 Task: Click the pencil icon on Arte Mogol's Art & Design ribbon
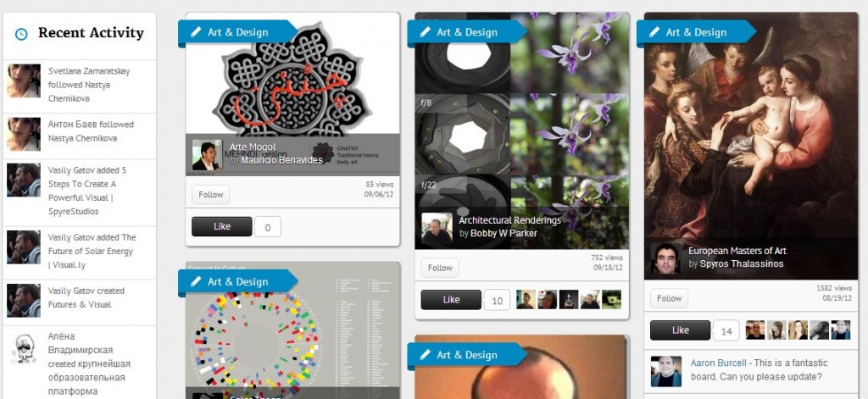pos(196,32)
